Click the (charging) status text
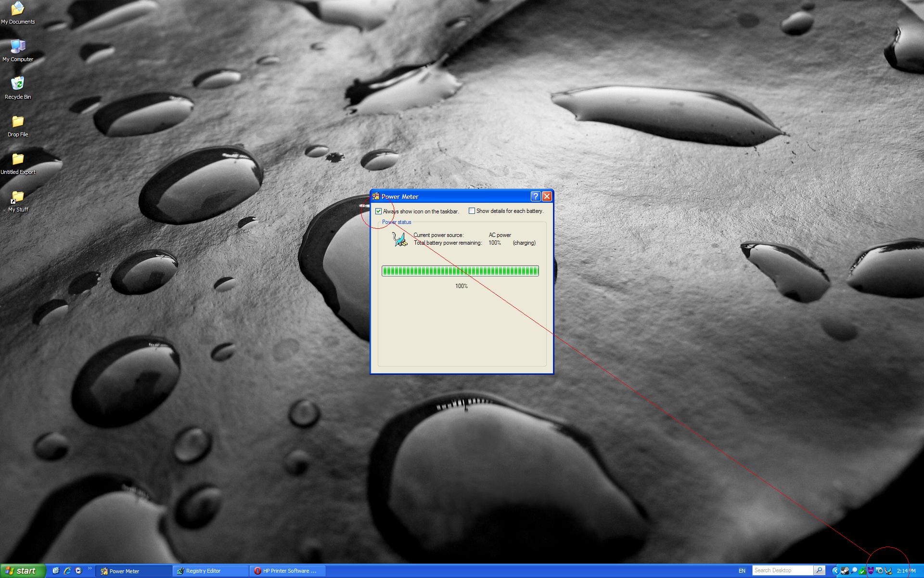This screenshot has width=924, height=578. [x=524, y=243]
